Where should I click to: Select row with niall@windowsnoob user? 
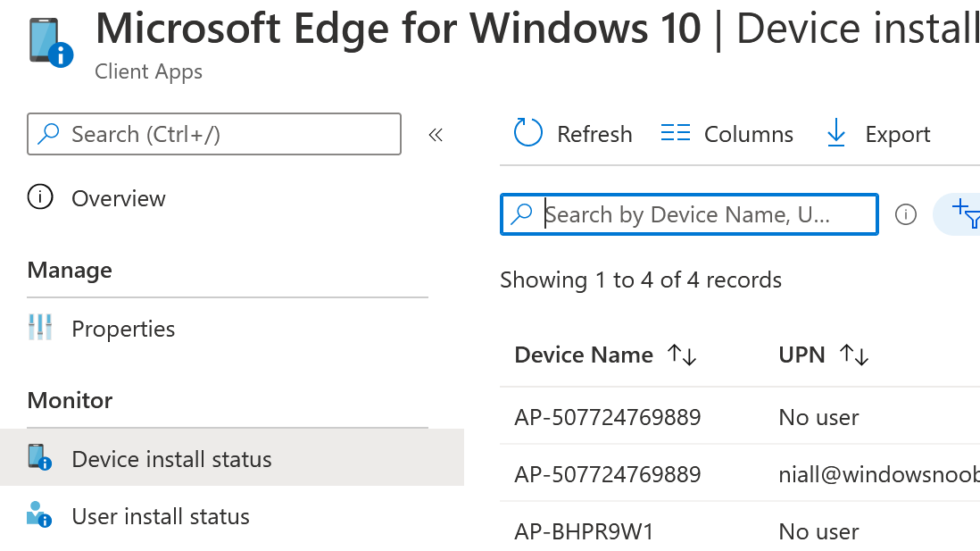pos(740,473)
